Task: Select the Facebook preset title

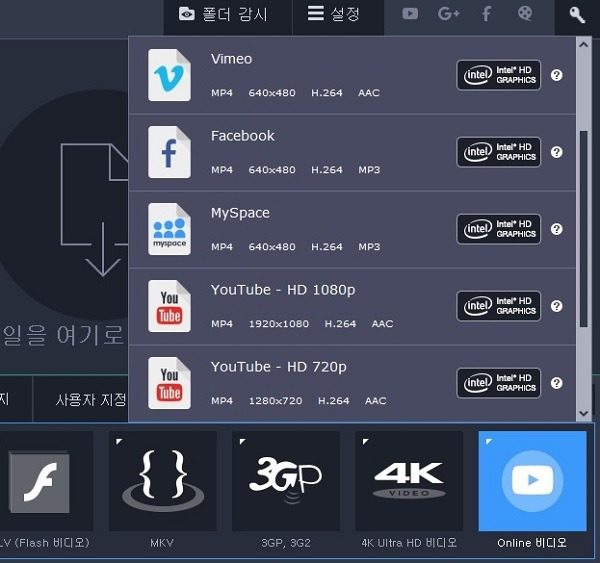Action: coord(243,136)
